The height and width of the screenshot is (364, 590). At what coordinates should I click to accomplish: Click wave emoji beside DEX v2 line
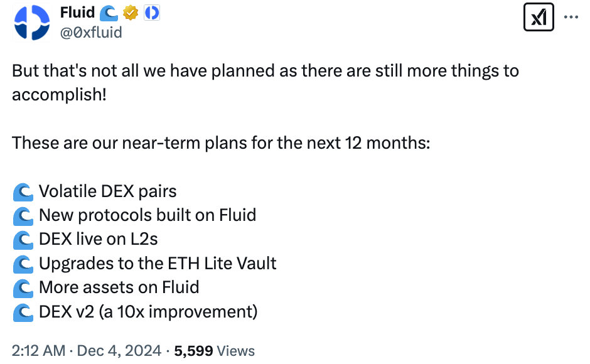pyautogui.click(x=23, y=311)
